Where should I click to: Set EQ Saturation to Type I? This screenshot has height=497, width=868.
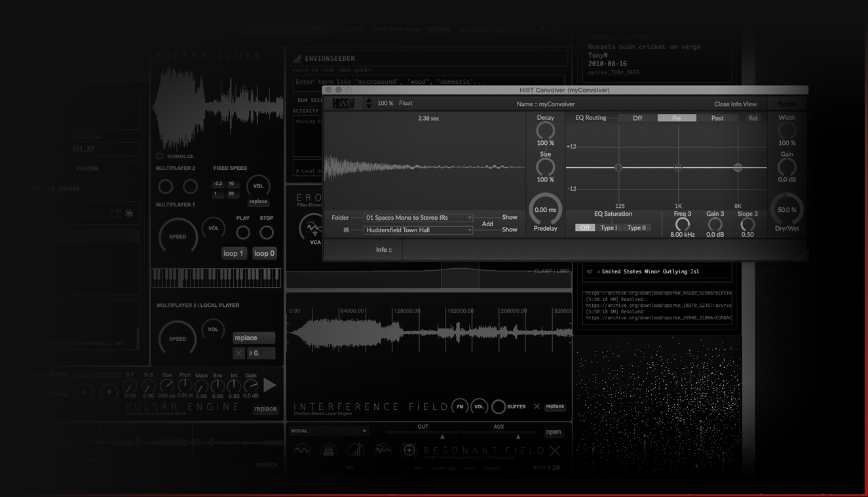609,228
